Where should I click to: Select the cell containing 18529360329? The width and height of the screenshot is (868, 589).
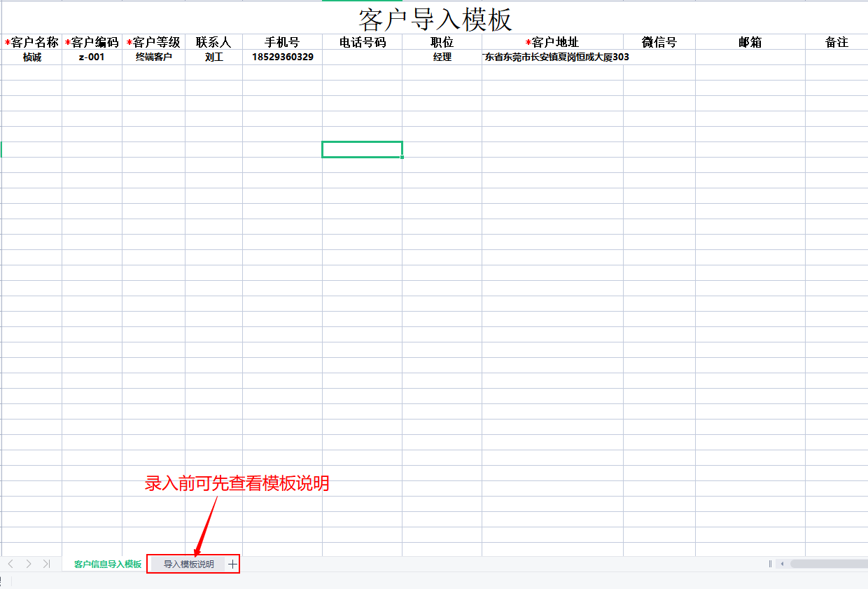pos(282,57)
